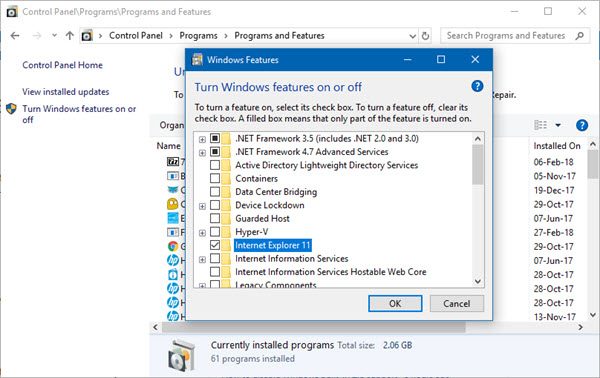Expand Internet Information Services node

(202, 260)
